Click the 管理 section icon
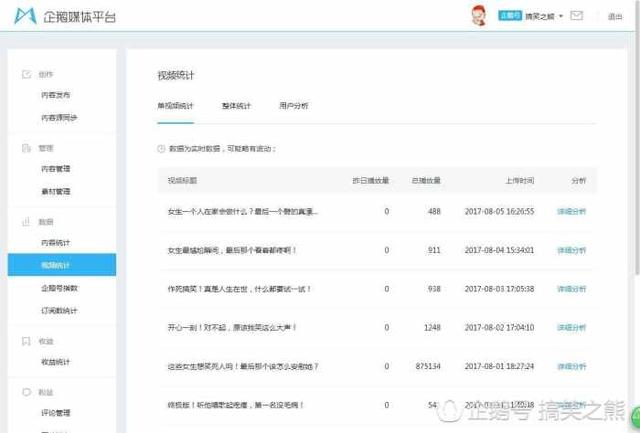The width and height of the screenshot is (640, 433). click(x=27, y=148)
